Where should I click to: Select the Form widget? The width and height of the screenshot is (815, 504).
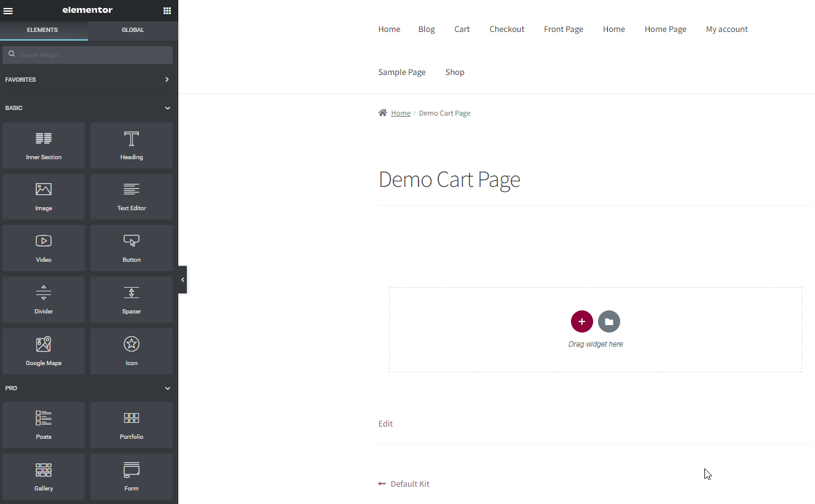tap(132, 476)
